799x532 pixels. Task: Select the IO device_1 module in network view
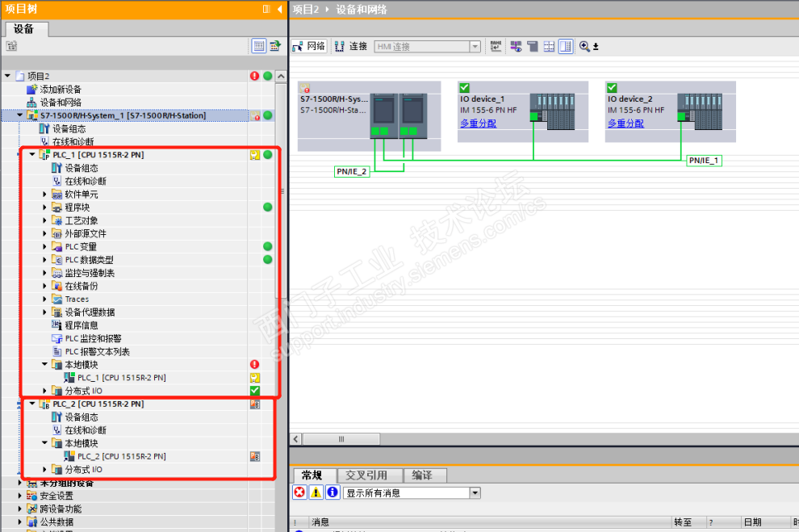[x=523, y=111]
